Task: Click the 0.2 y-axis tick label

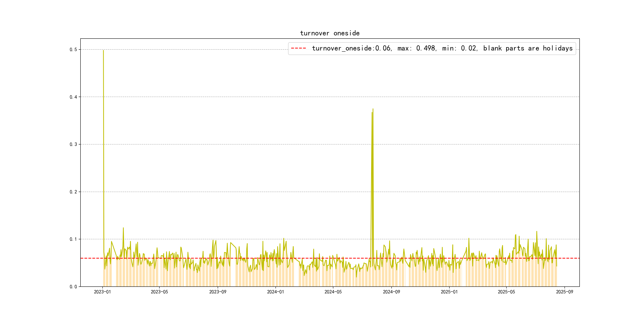Action: [73, 192]
